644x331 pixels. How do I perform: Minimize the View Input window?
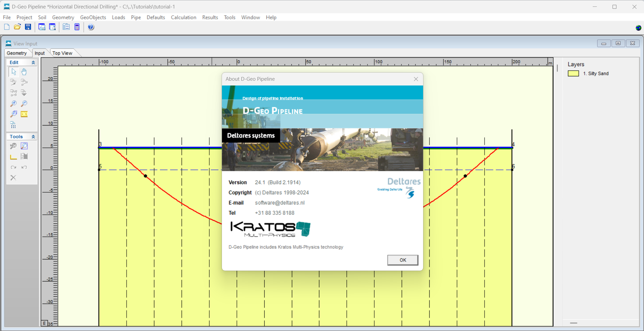click(x=604, y=43)
